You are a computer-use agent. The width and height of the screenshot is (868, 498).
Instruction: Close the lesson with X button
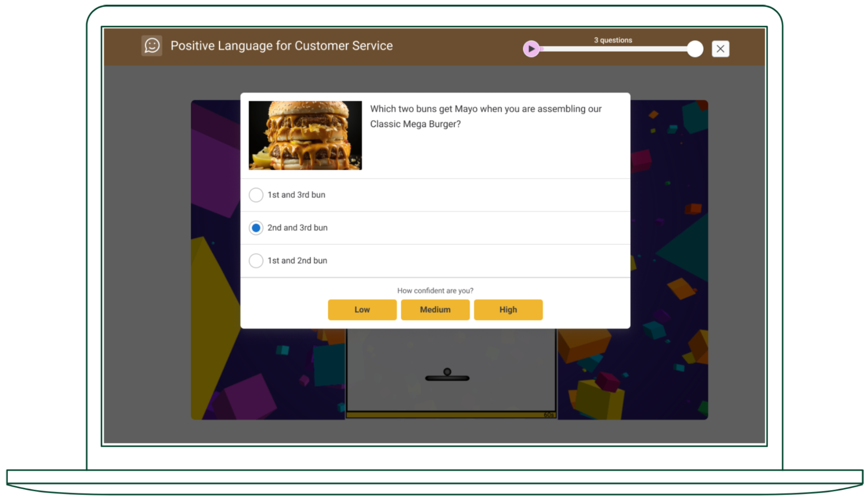720,49
